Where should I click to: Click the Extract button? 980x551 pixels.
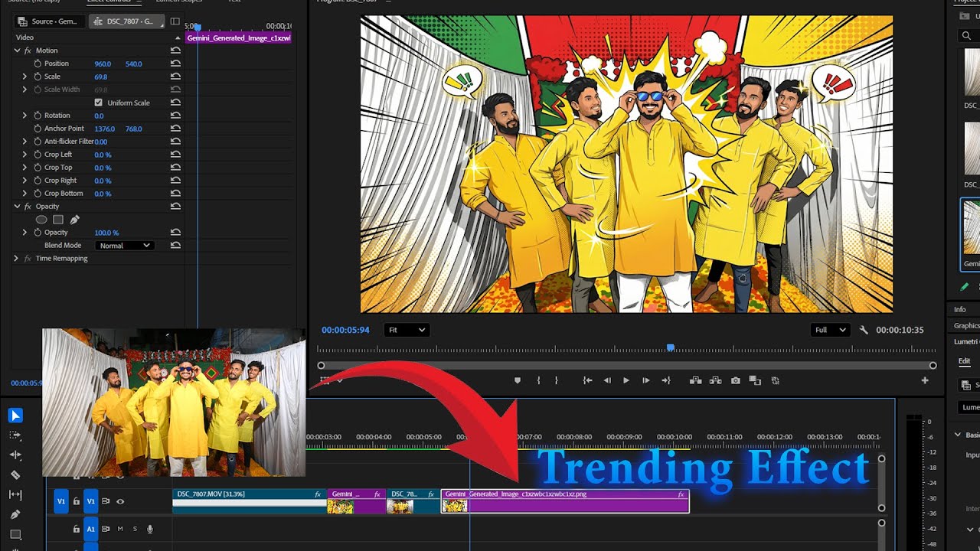click(x=716, y=380)
